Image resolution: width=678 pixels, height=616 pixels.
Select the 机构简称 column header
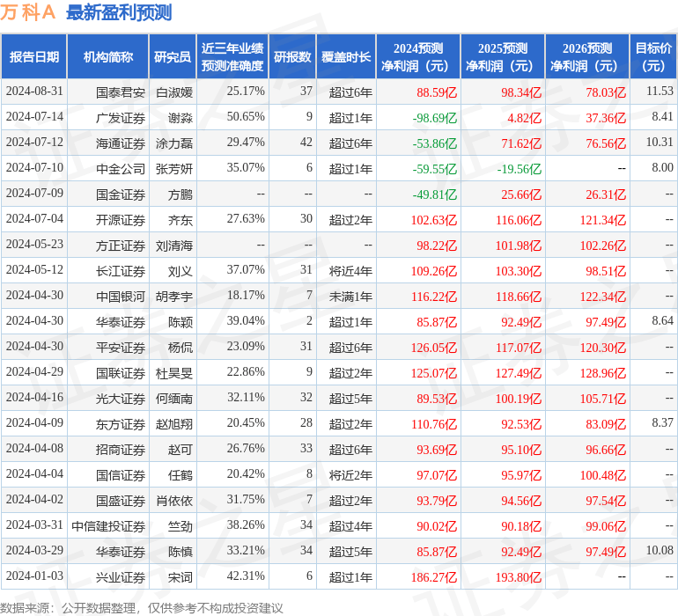(108, 56)
